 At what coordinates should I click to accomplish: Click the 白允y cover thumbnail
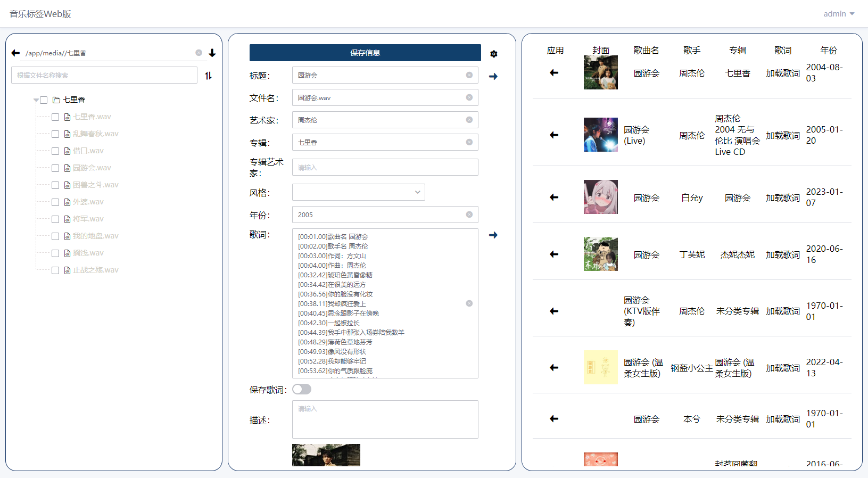tap(601, 197)
